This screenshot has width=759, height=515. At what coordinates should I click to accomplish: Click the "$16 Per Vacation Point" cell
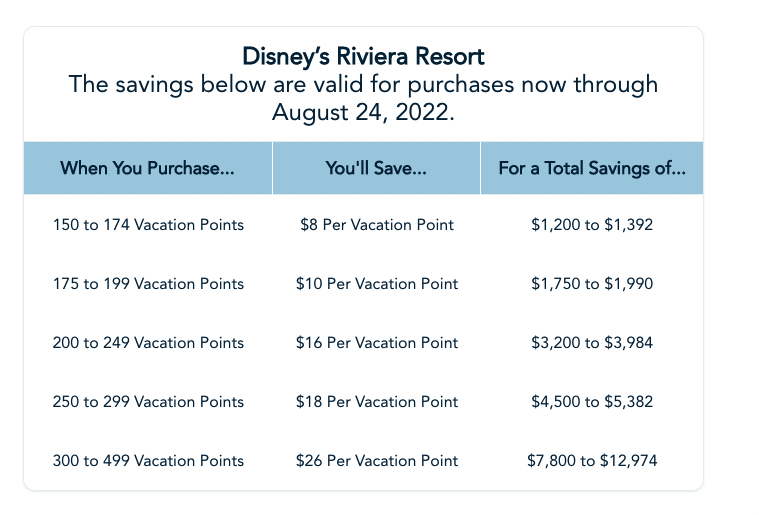pyautogui.click(x=377, y=343)
